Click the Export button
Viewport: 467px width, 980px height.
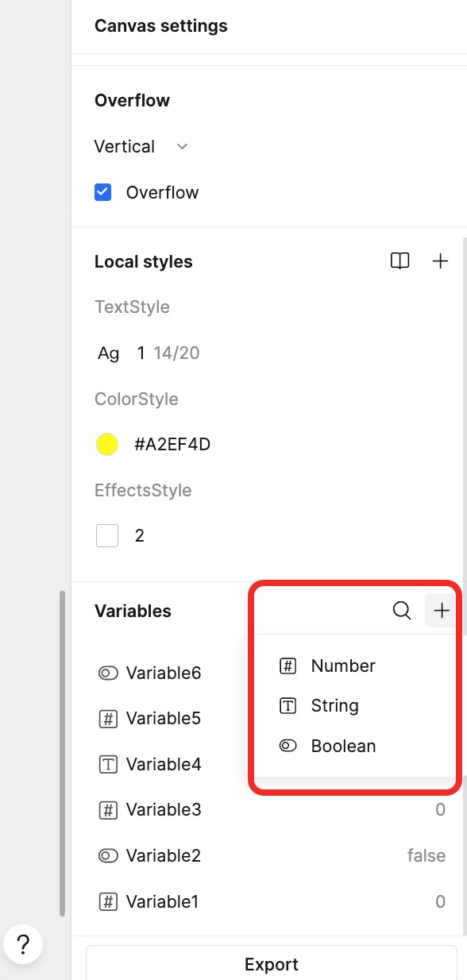[272, 963]
